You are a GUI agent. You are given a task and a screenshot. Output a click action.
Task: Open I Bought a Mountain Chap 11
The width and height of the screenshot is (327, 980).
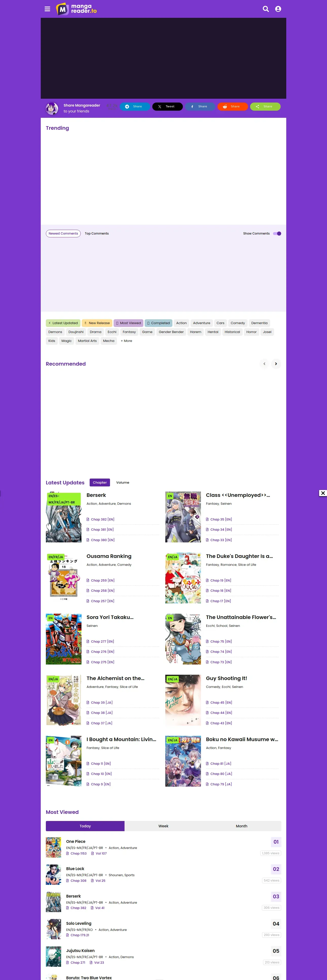101,763
